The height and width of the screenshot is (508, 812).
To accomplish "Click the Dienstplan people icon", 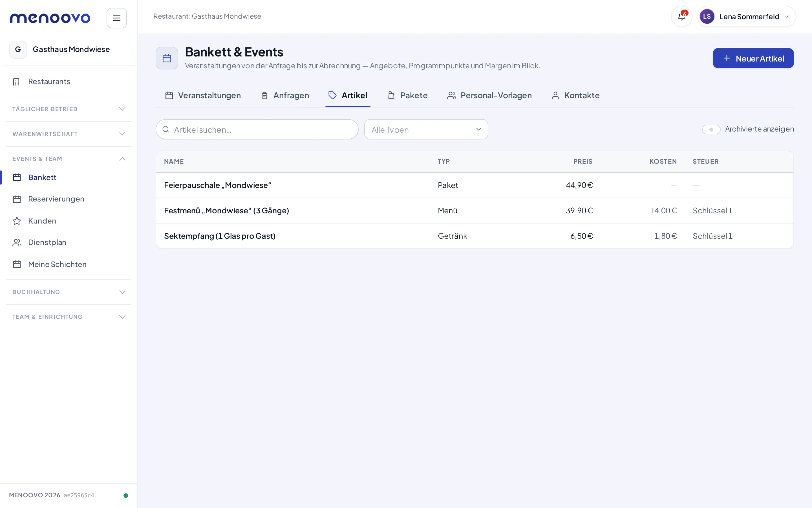I will click(x=17, y=243).
